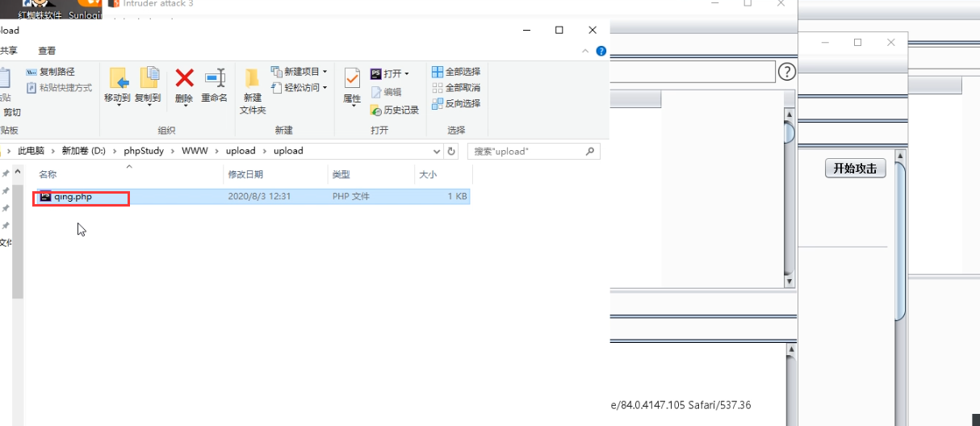980x426 pixels.
Task: Expand the address bar history dropdown
Action: pos(437,151)
